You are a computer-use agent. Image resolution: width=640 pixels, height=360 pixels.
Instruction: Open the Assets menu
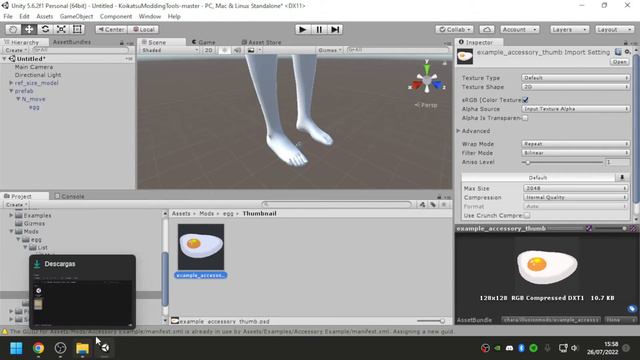pos(44,16)
